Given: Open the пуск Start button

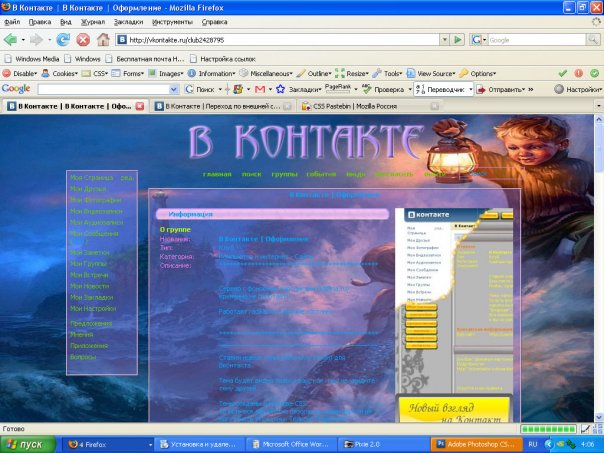Looking at the screenshot, I should 28,445.
